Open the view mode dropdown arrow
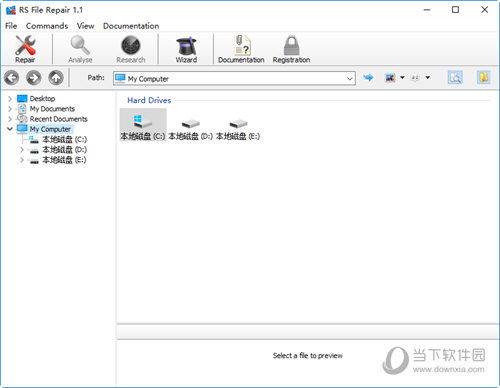500x388 pixels. point(402,78)
